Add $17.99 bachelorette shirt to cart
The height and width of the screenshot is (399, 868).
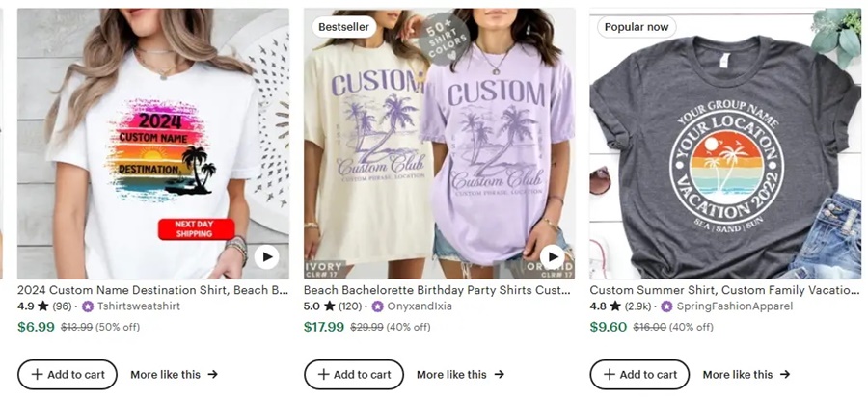(354, 374)
